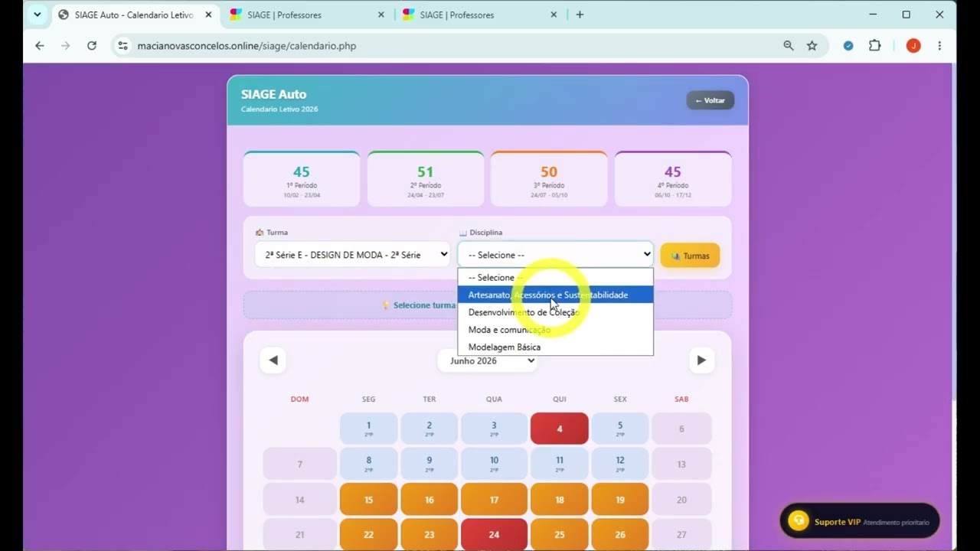Select the red calendar day 24
This screenshot has width=980, height=551.
494,535
